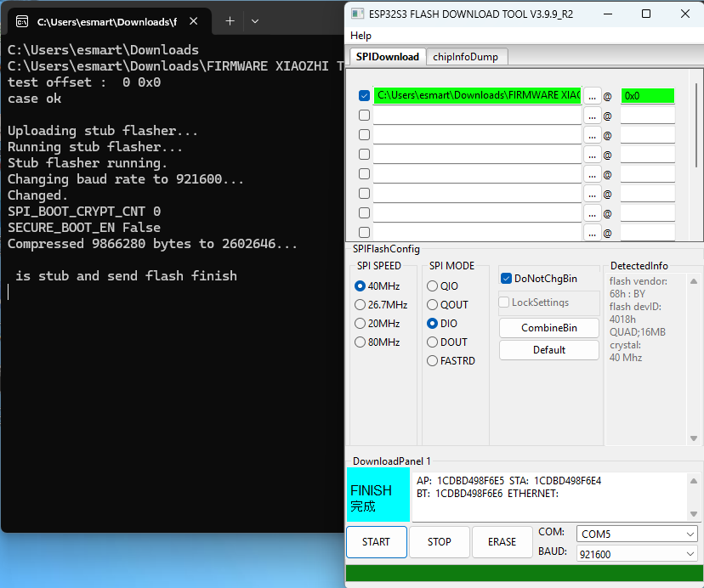Screen dimensions: 704x588
Task: Browse for file in first row
Action: click(x=592, y=96)
